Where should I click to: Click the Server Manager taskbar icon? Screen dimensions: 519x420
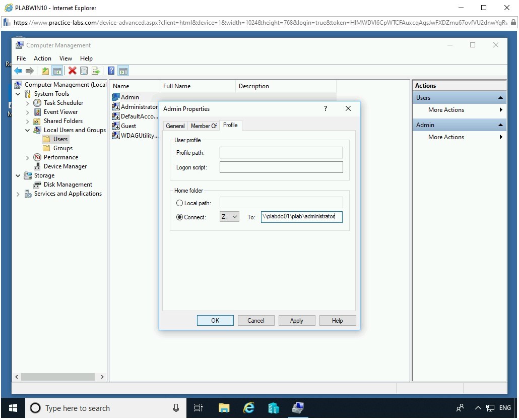point(274,408)
